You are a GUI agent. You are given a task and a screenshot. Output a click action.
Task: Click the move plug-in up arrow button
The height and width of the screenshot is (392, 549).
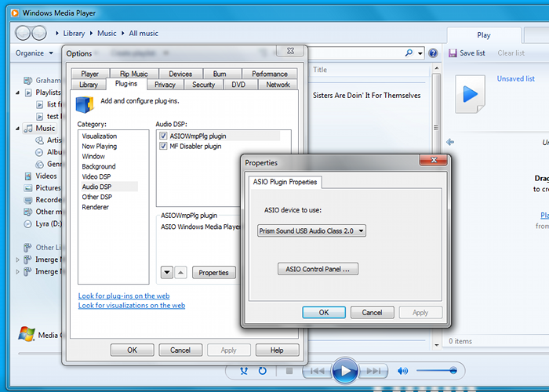(180, 272)
